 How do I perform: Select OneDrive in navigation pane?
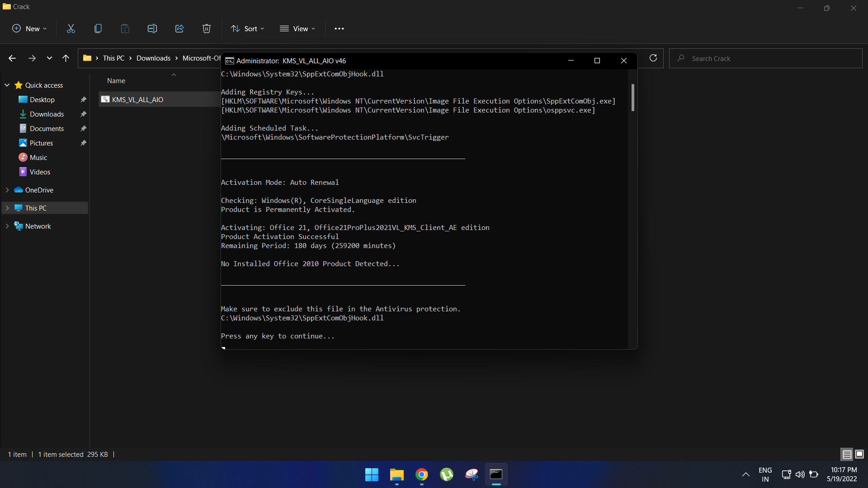click(39, 190)
